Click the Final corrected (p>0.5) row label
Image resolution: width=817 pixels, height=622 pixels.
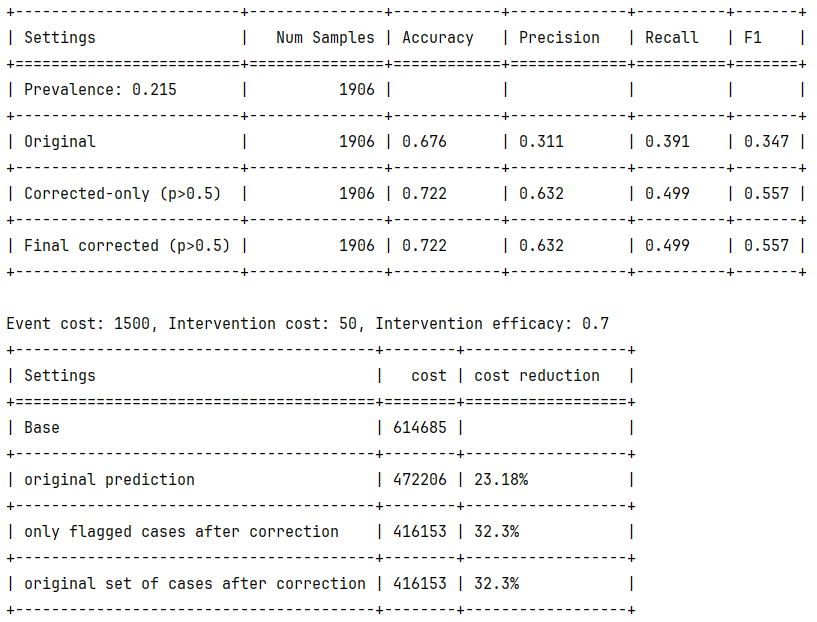127,246
